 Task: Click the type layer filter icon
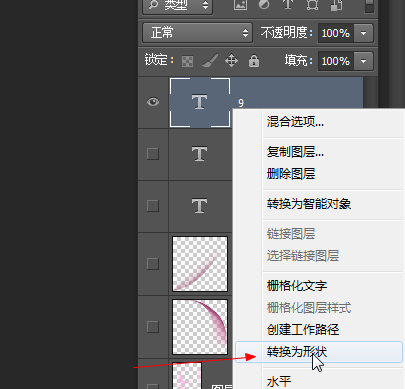pos(288,4)
